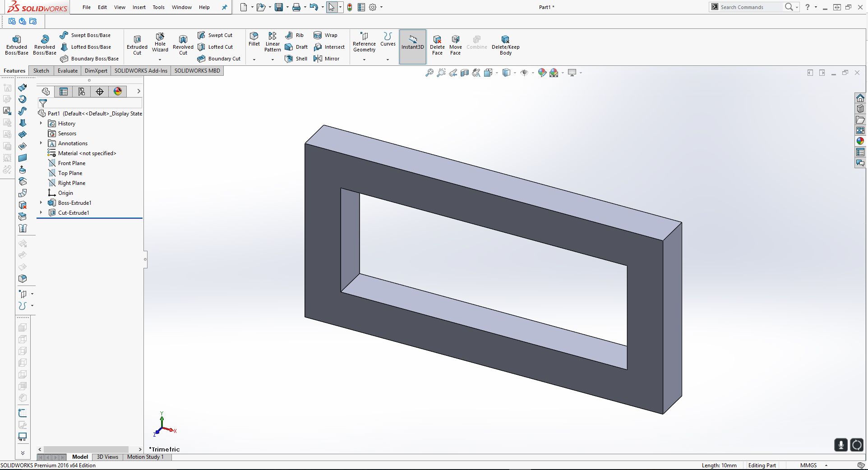
Task: Toggle the rebuild traffic light icon
Action: coord(350,7)
